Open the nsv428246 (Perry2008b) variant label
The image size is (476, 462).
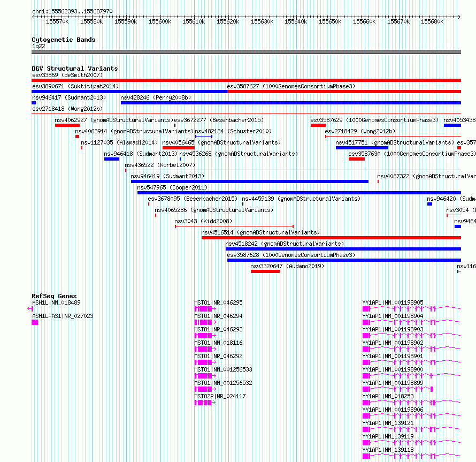[x=156, y=97]
